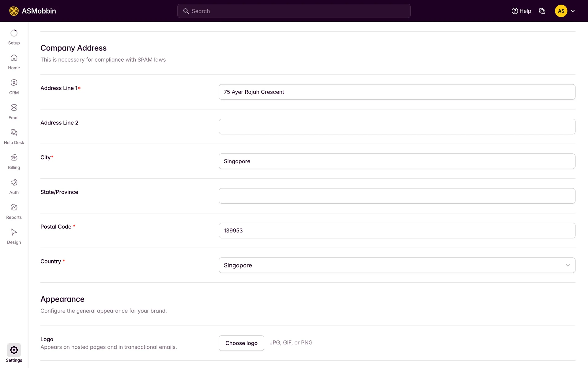Screen dimensions: 588x368
Task: Focus the Address Line 2 field
Action: click(397, 127)
